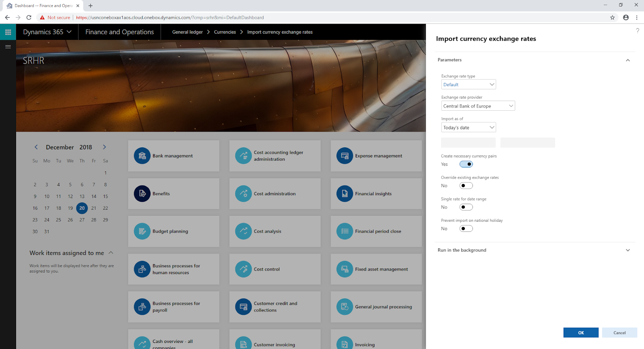The image size is (644, 349).
Task: Click Import currency exchange rates breadcrumb
Action: (280, 32)
